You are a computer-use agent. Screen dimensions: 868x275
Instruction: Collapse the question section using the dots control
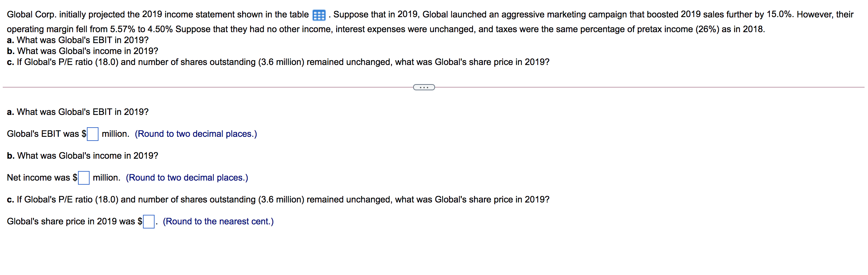[424, 88]
